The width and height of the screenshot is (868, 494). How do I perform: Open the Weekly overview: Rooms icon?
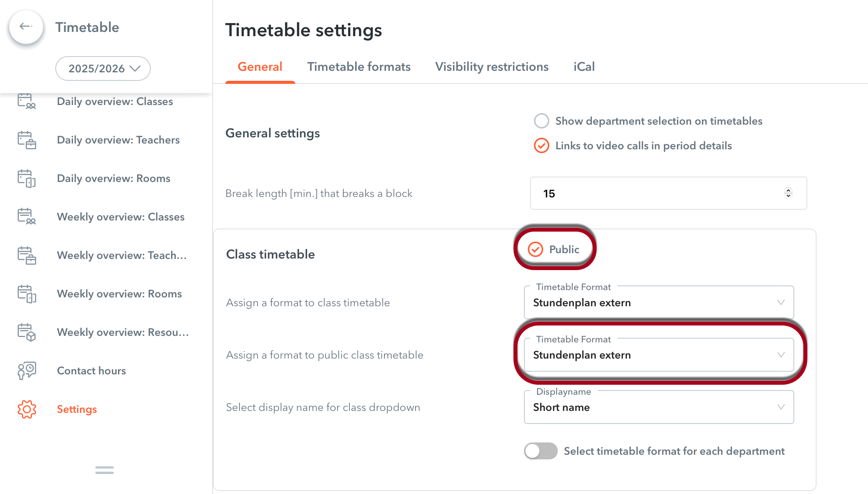point(27,294)
